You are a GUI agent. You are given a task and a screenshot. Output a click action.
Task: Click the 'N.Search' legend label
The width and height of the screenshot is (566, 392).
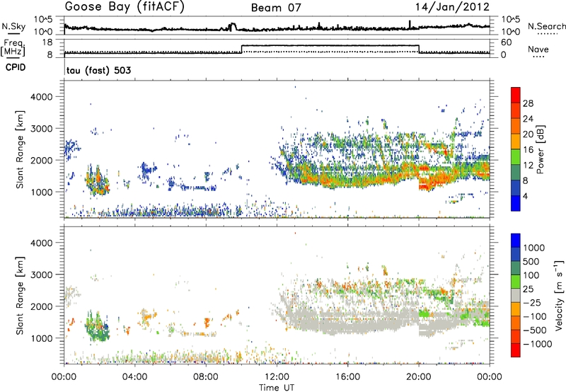[547, 26]
